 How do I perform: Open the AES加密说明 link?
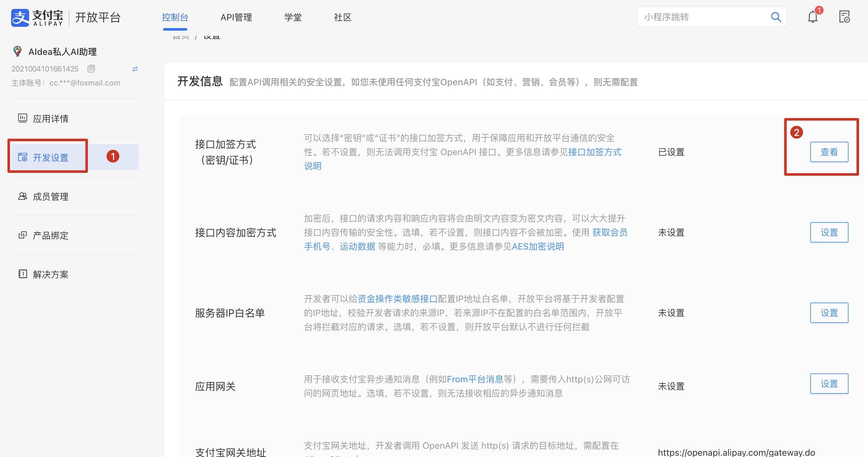pyautogui.click(x=538, y=246)
